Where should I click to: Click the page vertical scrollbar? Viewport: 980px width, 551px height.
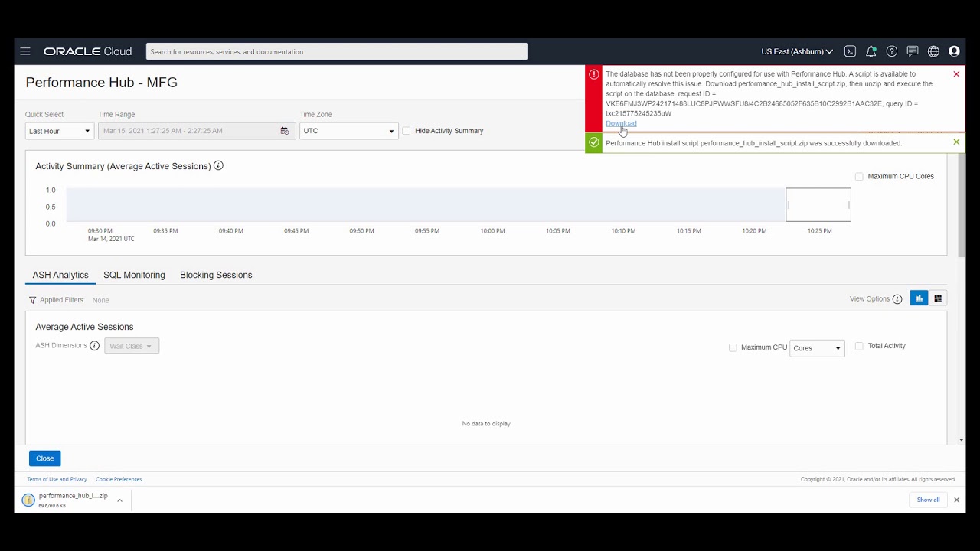click(x=962, y=205)
